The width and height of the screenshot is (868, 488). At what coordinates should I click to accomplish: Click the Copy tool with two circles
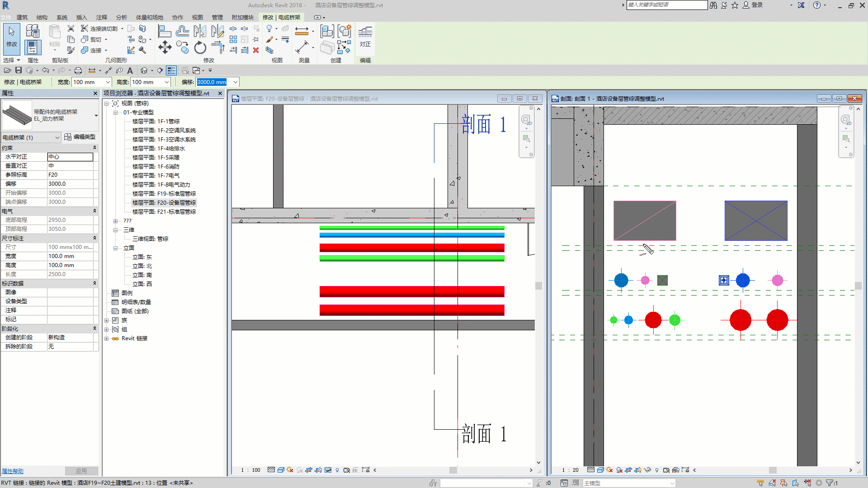[x=183, y=47]
